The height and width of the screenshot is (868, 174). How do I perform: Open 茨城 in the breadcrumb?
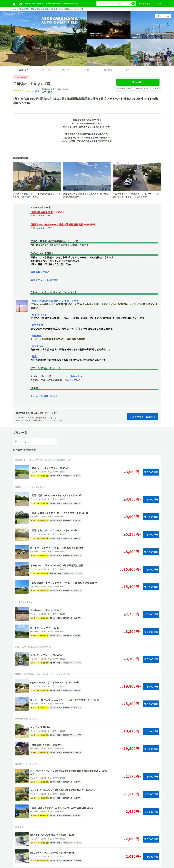[39, 9]
